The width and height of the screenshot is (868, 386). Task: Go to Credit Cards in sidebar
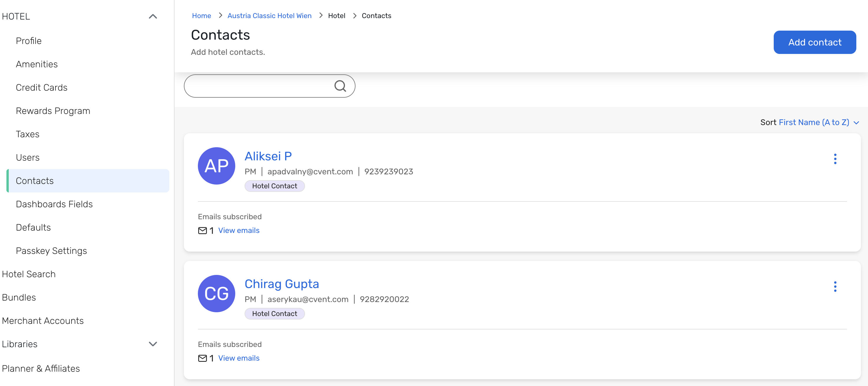tap(41, 87)
